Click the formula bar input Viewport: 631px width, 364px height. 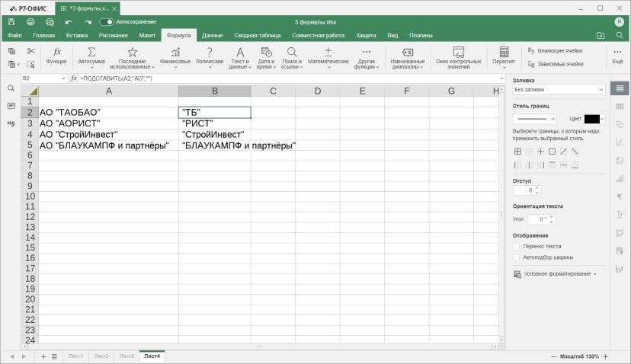tap(288, 78)
